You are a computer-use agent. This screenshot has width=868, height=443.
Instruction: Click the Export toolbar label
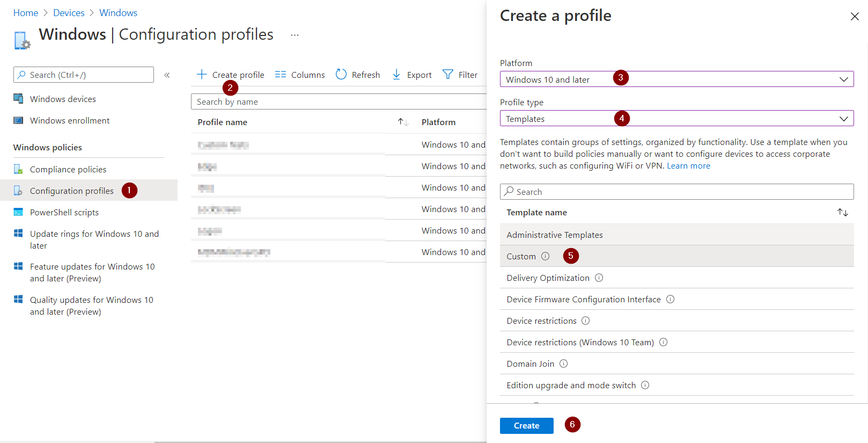(420, 75)
